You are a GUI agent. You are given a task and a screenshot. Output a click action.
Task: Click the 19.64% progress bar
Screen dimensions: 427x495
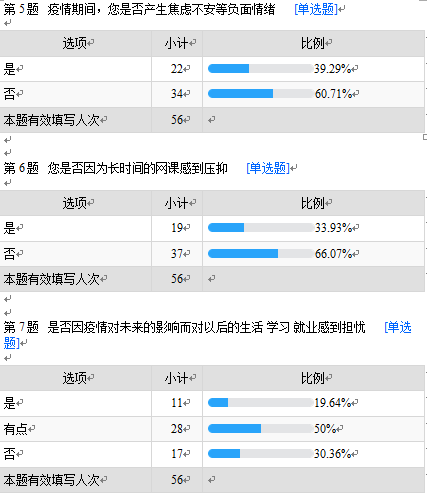260,403
